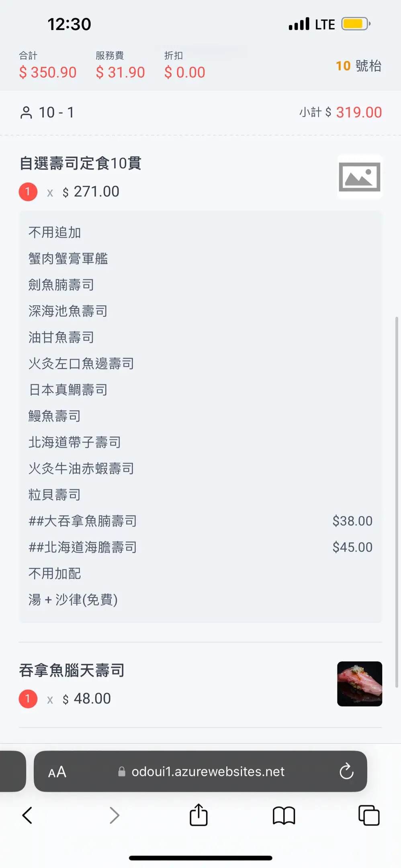This screenshot has height=868, width=401.
Task: Tap the odoui1.azurewebsites.net address field
Action: [x=207, y=772]
